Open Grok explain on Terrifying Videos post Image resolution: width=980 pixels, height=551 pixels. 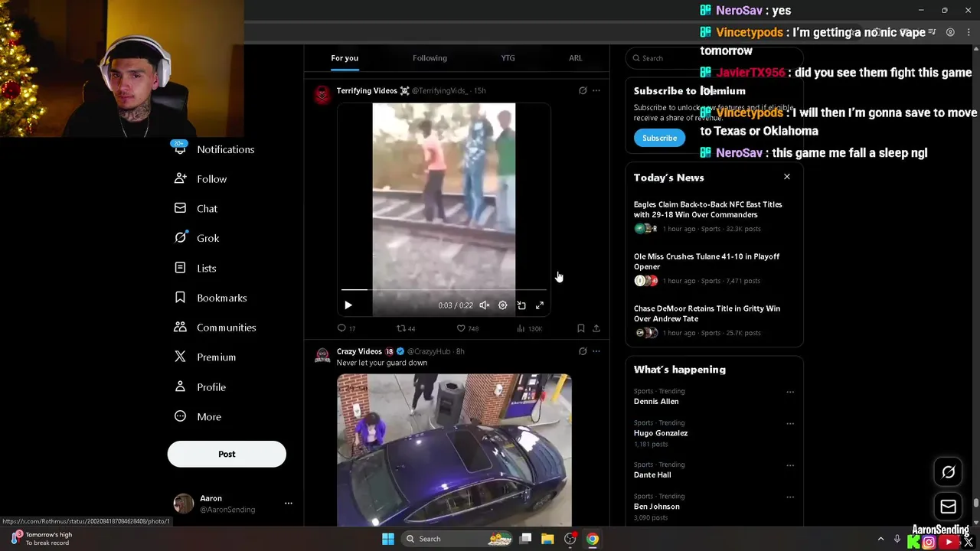(583, 90)
